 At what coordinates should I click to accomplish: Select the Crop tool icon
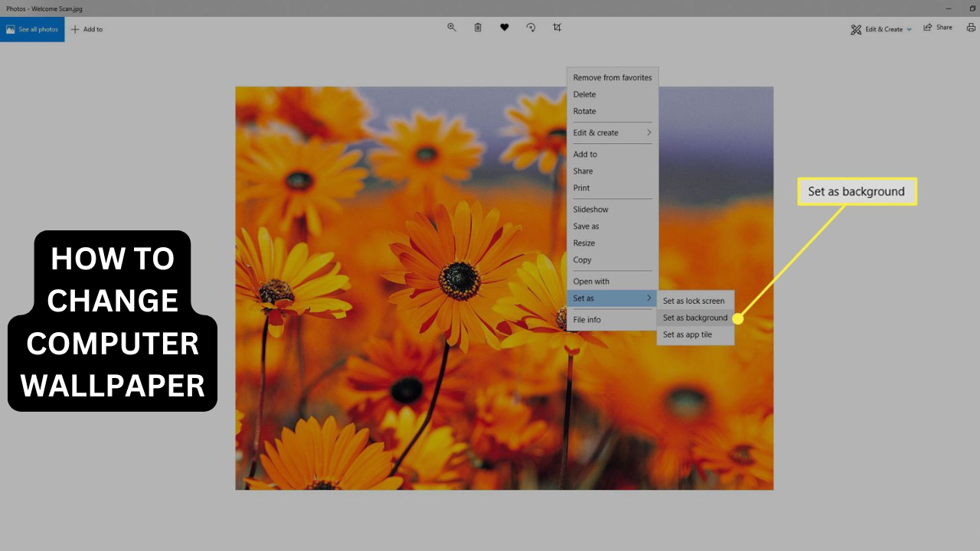pos(557,27)
